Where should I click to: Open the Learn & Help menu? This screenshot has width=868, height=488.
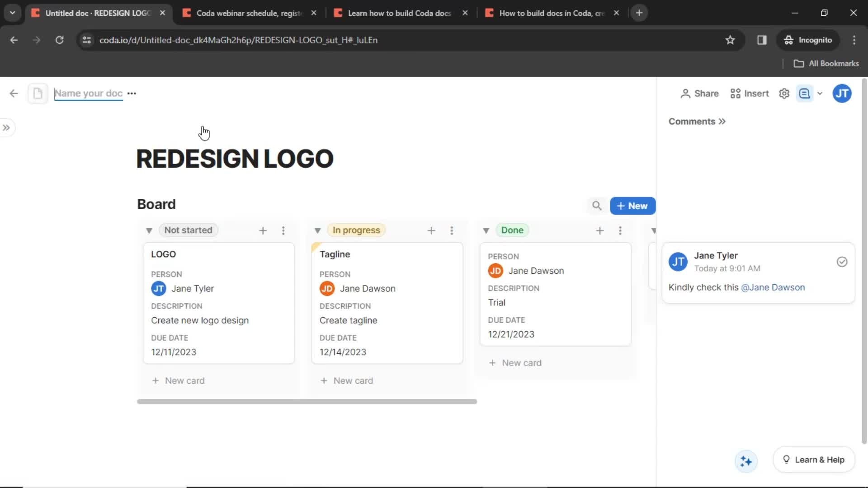(x=814, y=459)
